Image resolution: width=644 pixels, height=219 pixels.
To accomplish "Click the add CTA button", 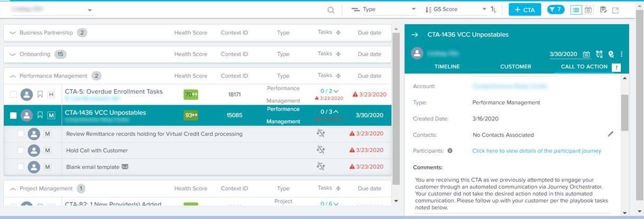I will 525,9.
